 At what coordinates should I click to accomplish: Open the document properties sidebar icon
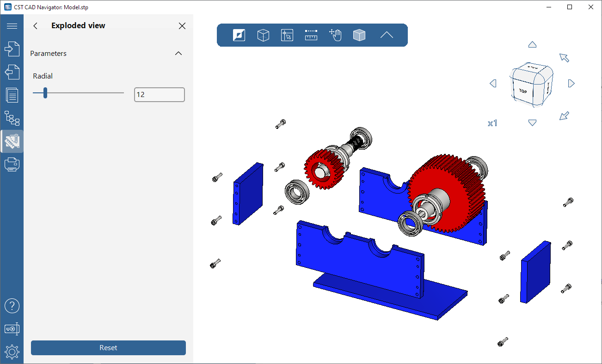[x=12, y=95]
